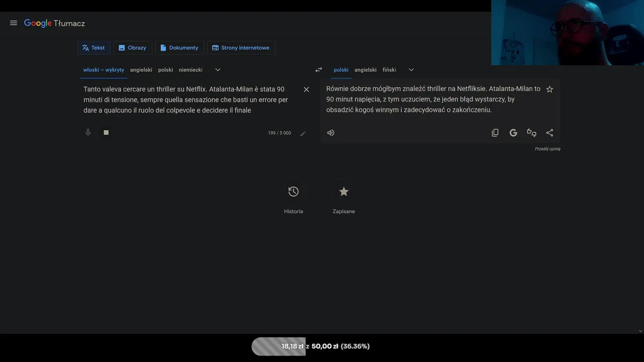Viewport: 644px width, 362px height.
Task: Select target language polski
Action: [x=341, y=70]
